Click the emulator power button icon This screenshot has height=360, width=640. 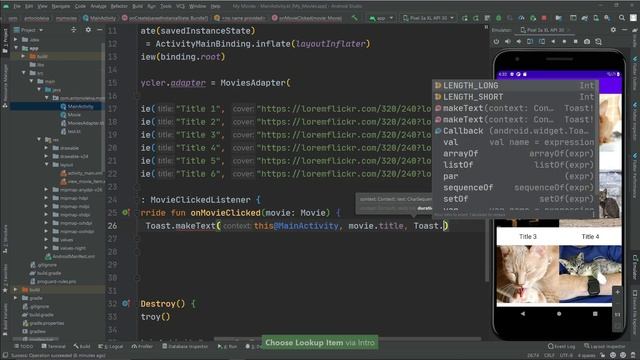[496, 42]
